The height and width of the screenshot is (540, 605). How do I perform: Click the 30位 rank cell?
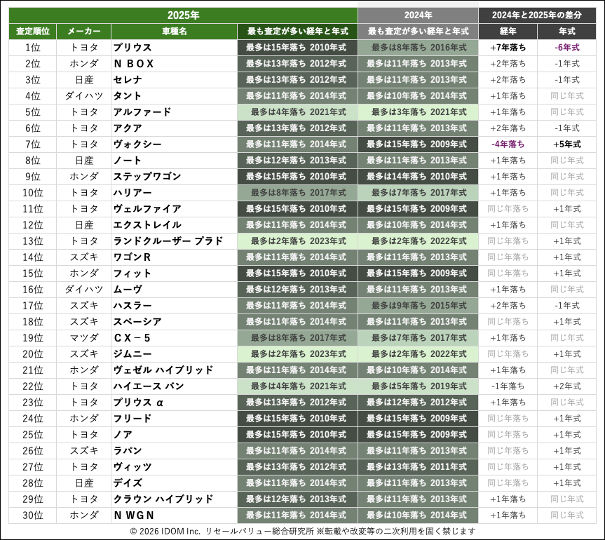(x=33, y=515)
